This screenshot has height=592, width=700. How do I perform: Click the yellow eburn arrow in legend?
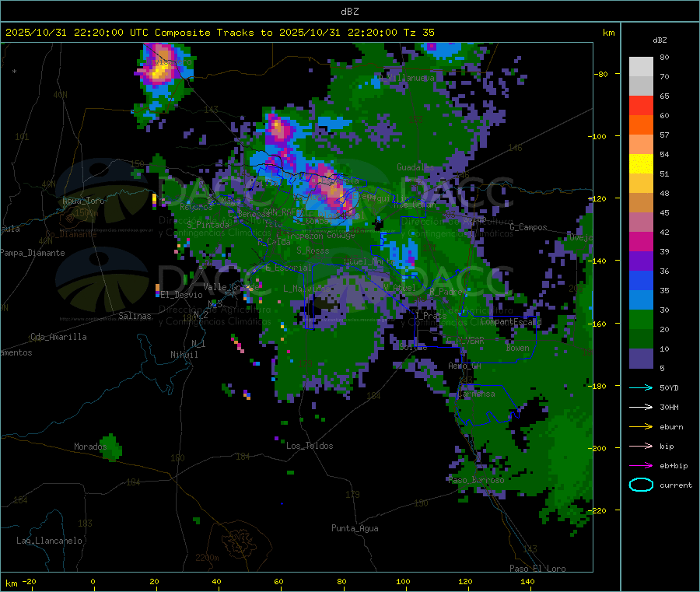point(641,427)
